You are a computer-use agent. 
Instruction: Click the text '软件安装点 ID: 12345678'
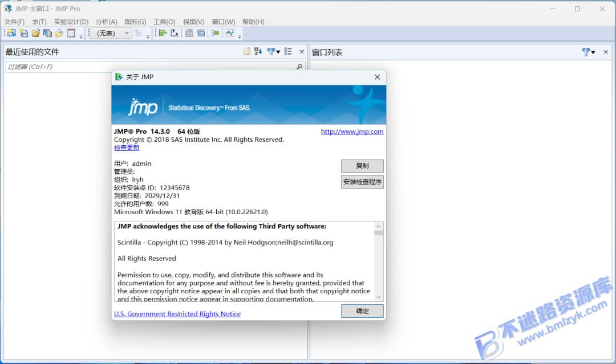pyautogui.click(x=152, y=188)
